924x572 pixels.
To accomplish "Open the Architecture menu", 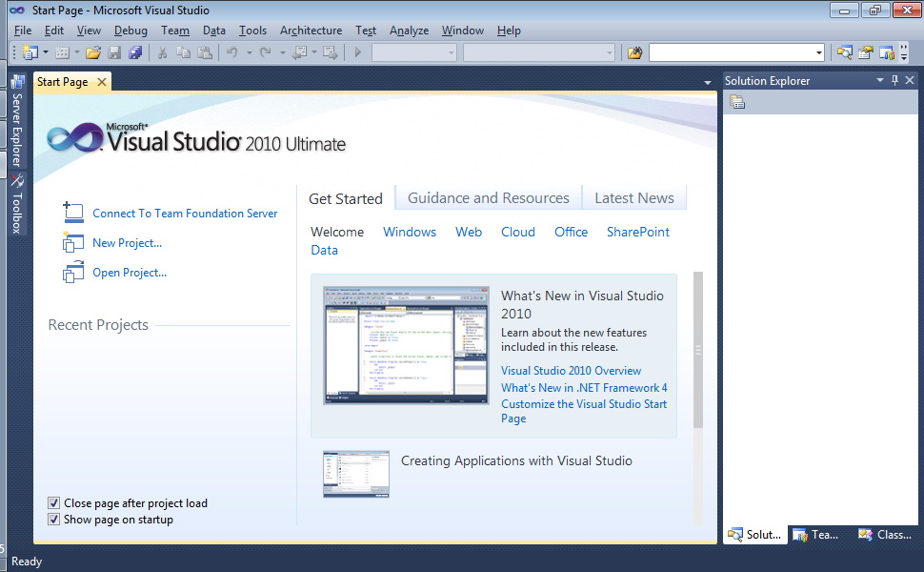I will 311,31.
